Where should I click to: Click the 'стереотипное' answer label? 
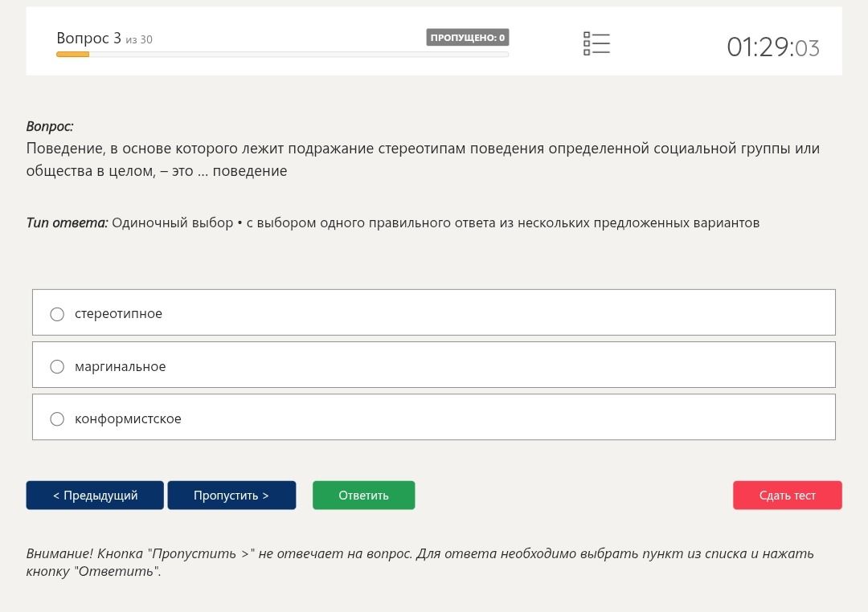tap(118, 314)
